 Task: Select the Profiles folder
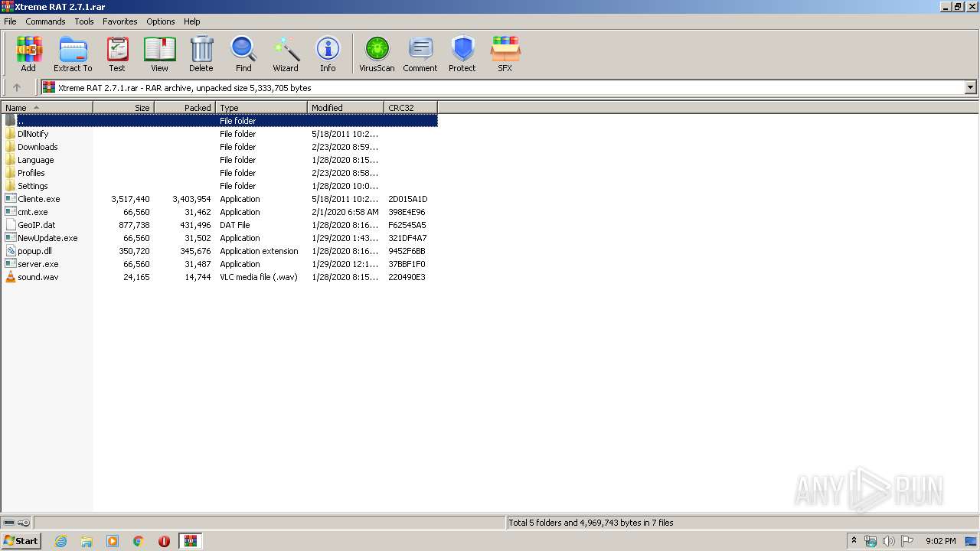point(31,173)
